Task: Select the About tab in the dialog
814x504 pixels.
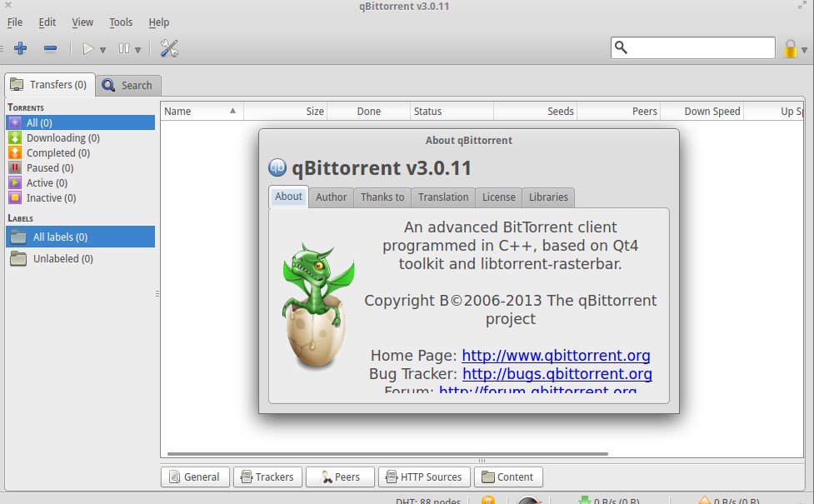Action: pos(288,197)
